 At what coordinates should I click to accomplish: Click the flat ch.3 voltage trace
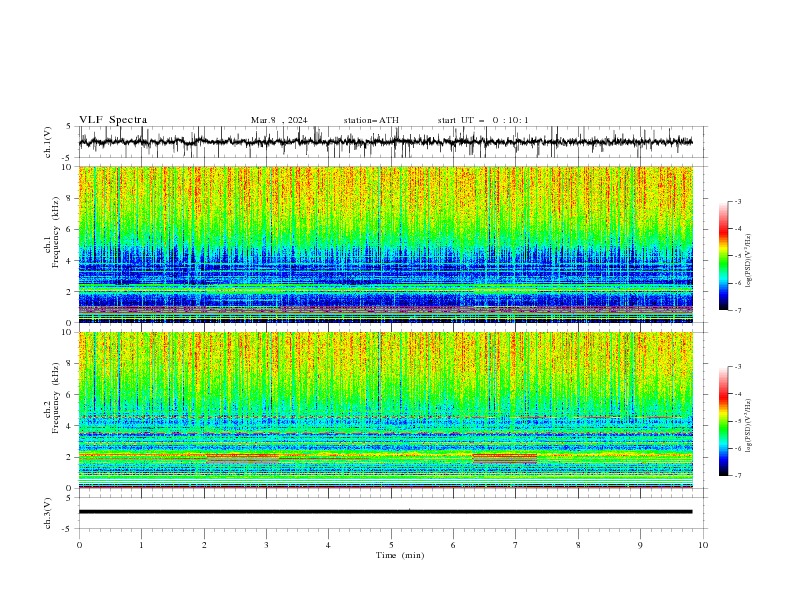coord(385,512)
